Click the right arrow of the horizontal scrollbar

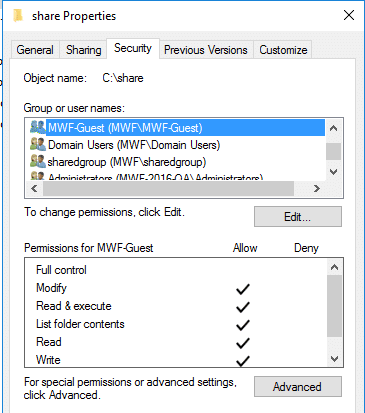tap(317, 189)
